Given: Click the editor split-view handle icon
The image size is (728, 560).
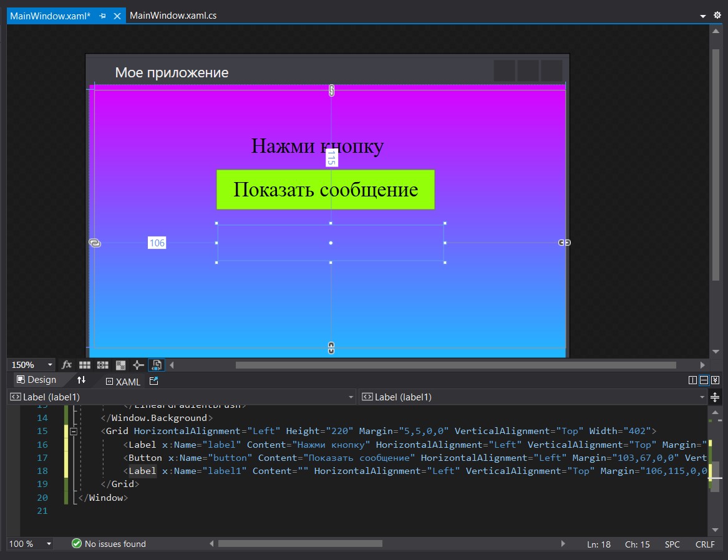Looking at the screenshot, I should 715,397.
